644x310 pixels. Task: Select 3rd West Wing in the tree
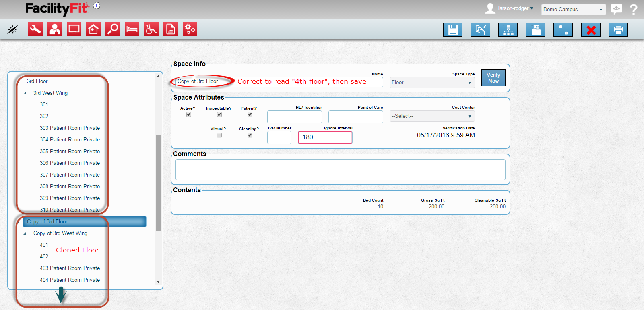click(x=50, y=93)
